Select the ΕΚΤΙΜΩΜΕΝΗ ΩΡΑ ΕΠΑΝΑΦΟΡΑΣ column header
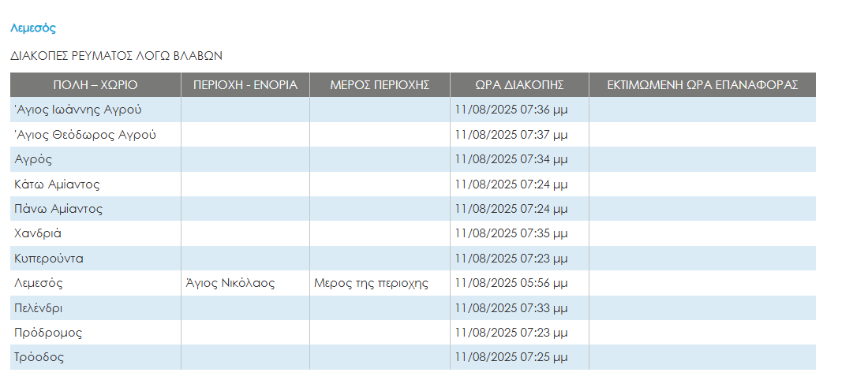868x391 pixels. coord(702,85)
